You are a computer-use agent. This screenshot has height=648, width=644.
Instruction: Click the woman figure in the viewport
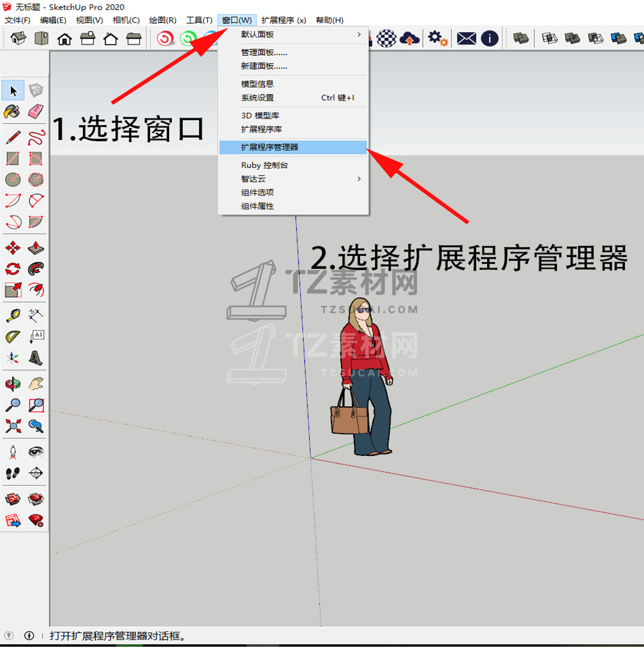pos(362,376)
